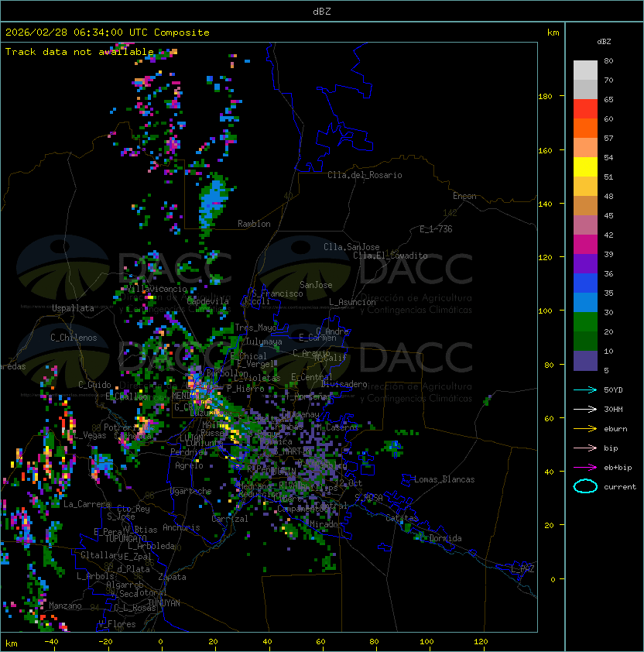Click the '50YD' legend label
Screen dimensions: 644x652
(613, 389)
